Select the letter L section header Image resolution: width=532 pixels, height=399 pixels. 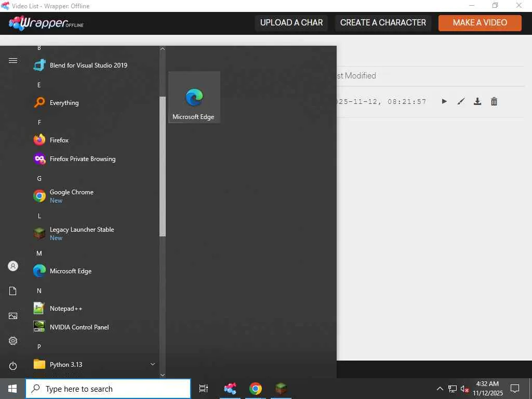pos(39,216)
